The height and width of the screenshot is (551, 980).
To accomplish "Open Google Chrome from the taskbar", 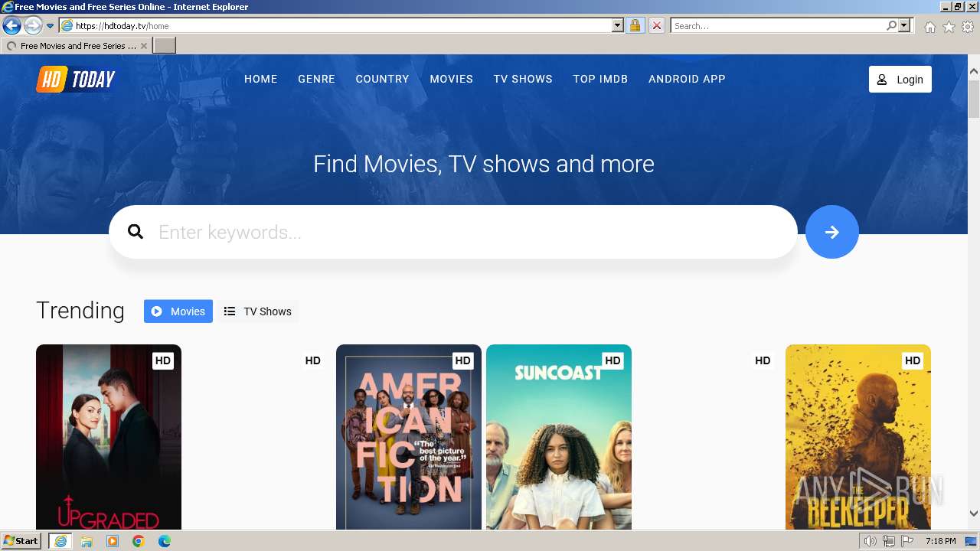I will tap(139, 541).
